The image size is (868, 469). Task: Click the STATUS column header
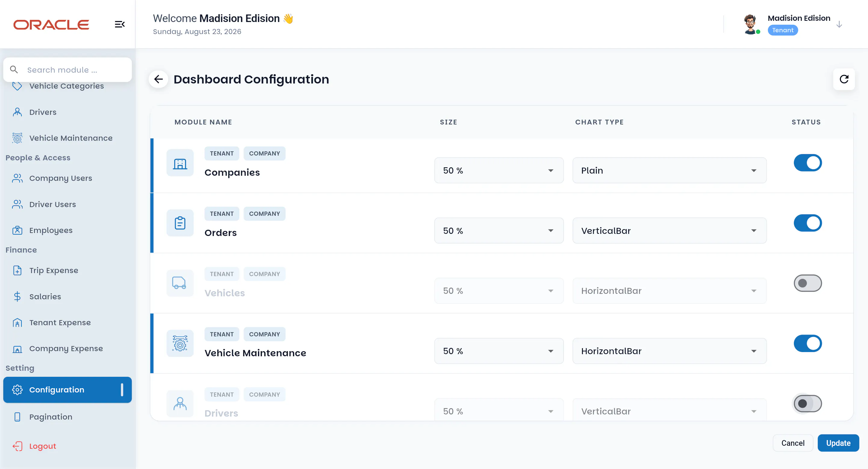click(806, 122)
